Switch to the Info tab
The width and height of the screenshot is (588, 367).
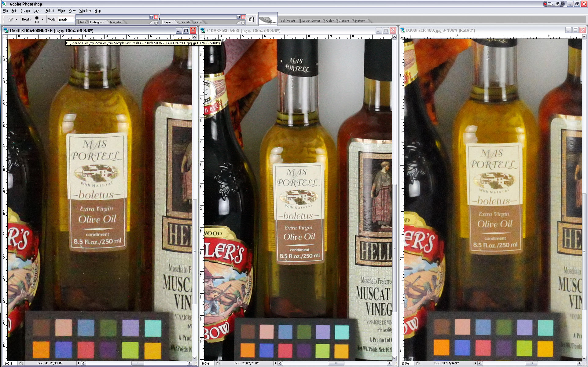point(83,22)
